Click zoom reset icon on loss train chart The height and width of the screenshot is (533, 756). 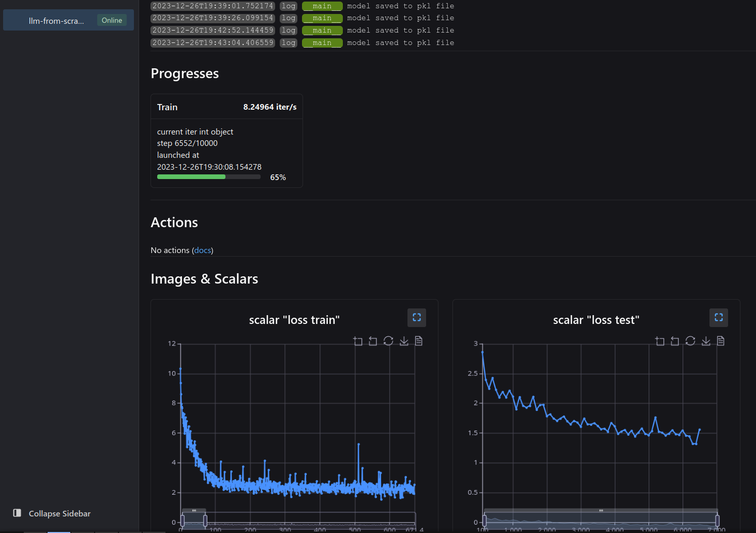[373, 341]
